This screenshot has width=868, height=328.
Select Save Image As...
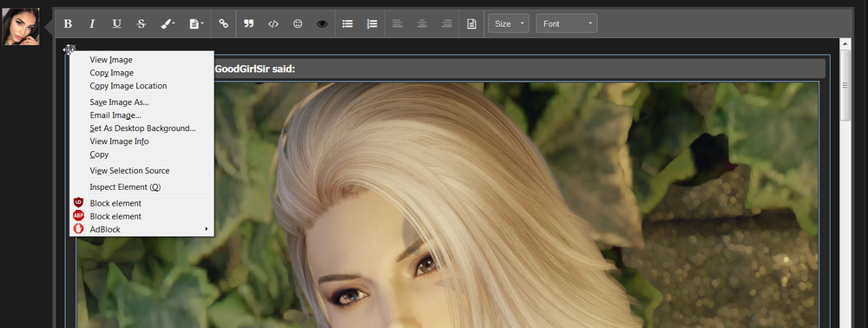(141, 102)
